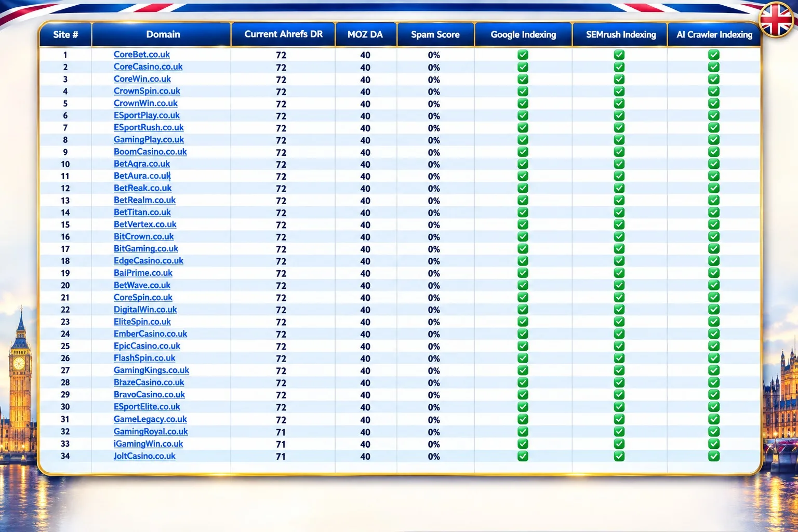Toggle the Google Indexing check for CoreBet.co.uk

coord(523,55)
